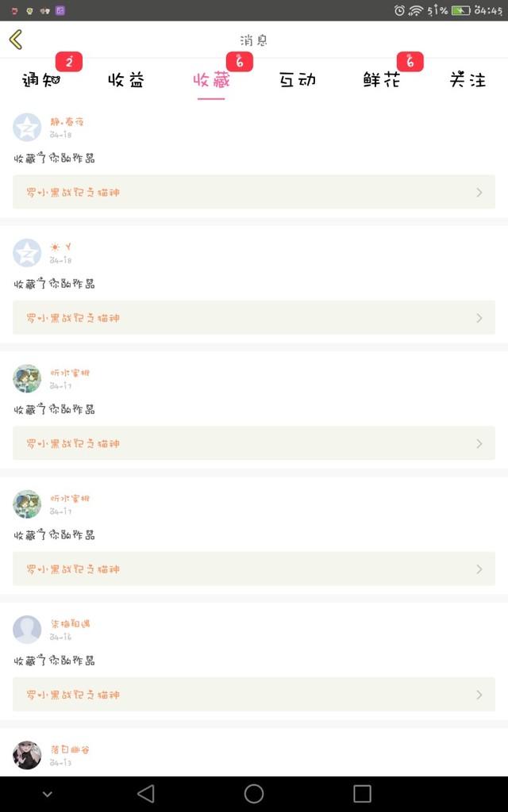Tap Android recent apps square
508x812 pixels.
tap(362, 793)
